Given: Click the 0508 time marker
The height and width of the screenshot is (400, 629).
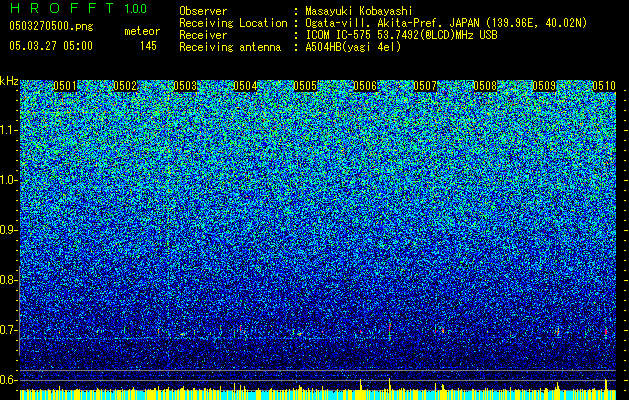Looking at the screenshot, I should point(485,86).
